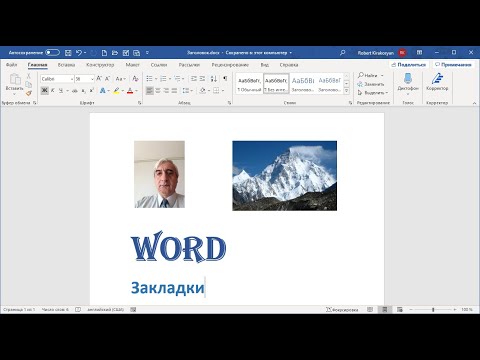Switch to the Рассылки tab
480x360 pixels.
189,65
